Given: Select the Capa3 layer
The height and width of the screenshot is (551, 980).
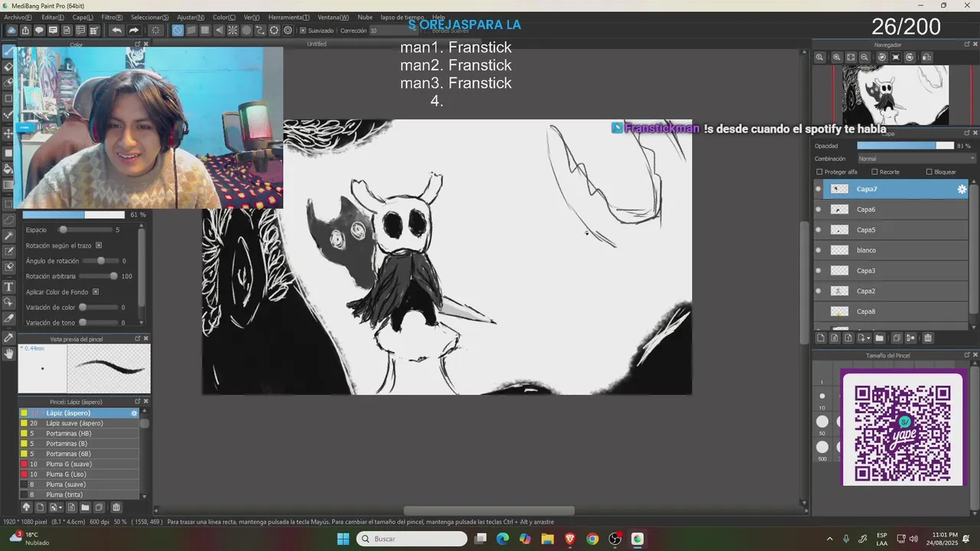Looking at the screenshot, I should tap(897, 271).
